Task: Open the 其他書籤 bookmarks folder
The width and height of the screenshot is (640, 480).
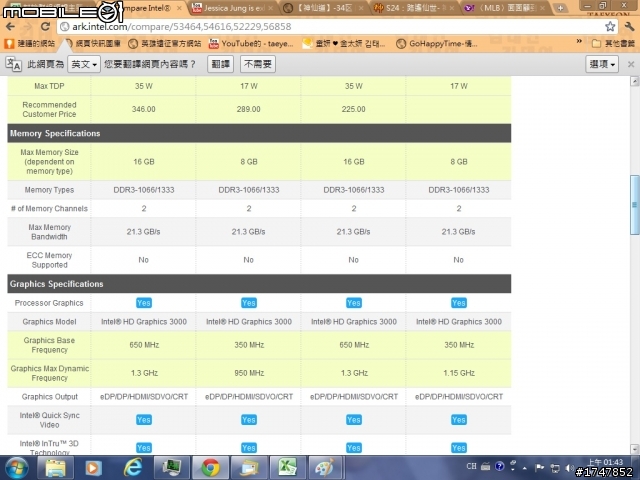Action: pyautogui.click(x=613, y=43)
